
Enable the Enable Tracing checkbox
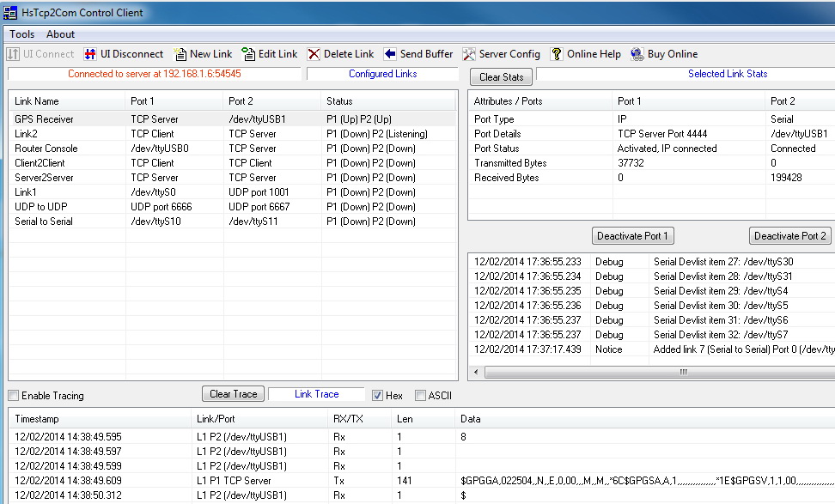point(13,396)
